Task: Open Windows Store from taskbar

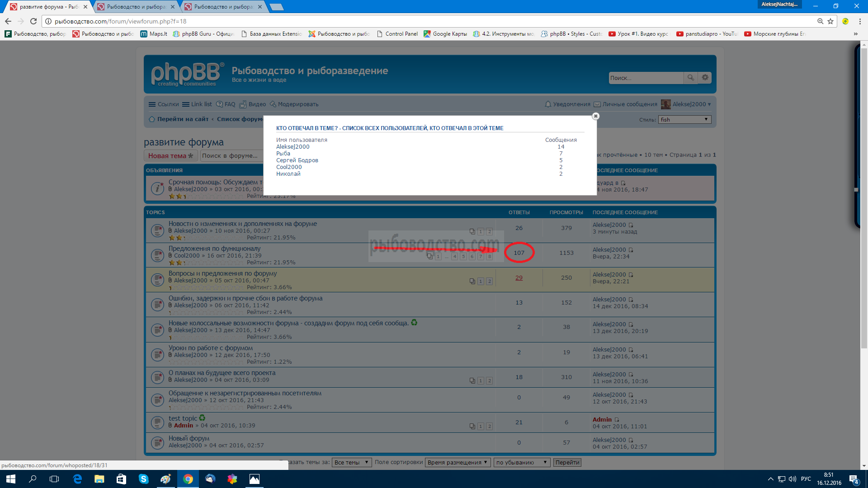Action: coord(121,479)
